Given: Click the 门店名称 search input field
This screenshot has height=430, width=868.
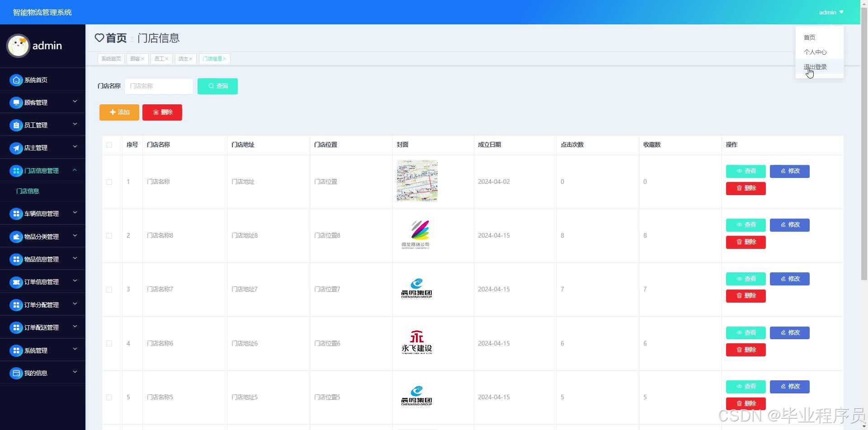Looking at the screenshot, I should (159, 86).
